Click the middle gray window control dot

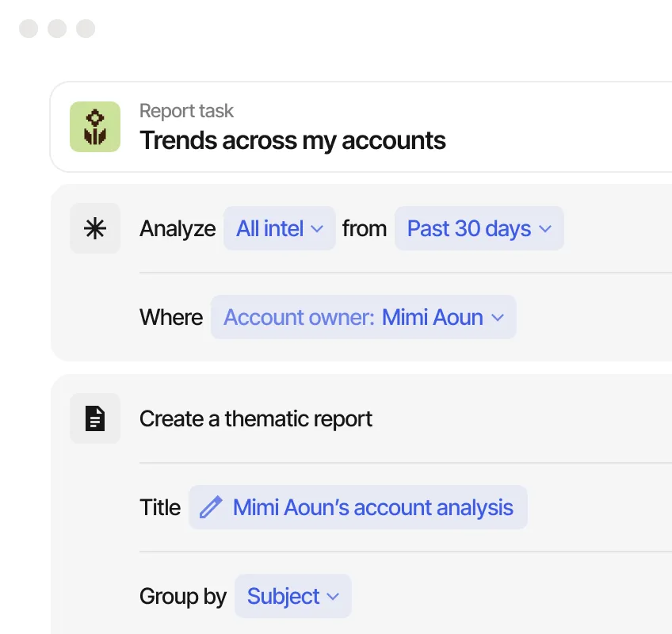coord(56,29)
